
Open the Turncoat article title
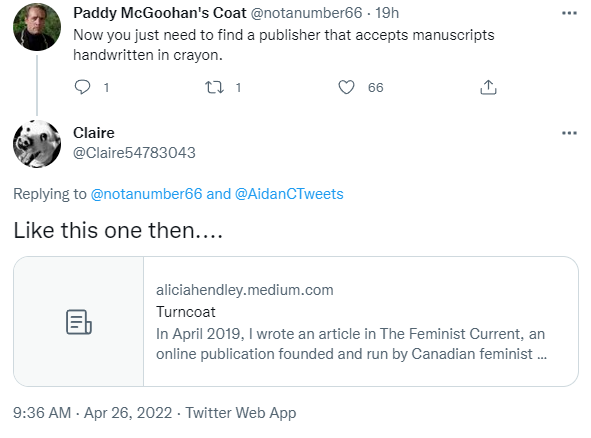(x=186, y=312)
